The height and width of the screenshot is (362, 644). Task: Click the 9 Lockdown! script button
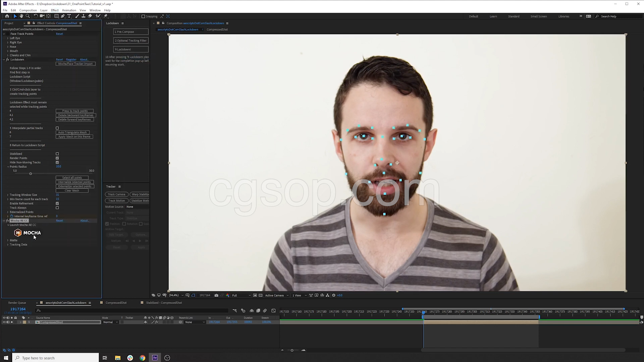click(x=131, y=49)
